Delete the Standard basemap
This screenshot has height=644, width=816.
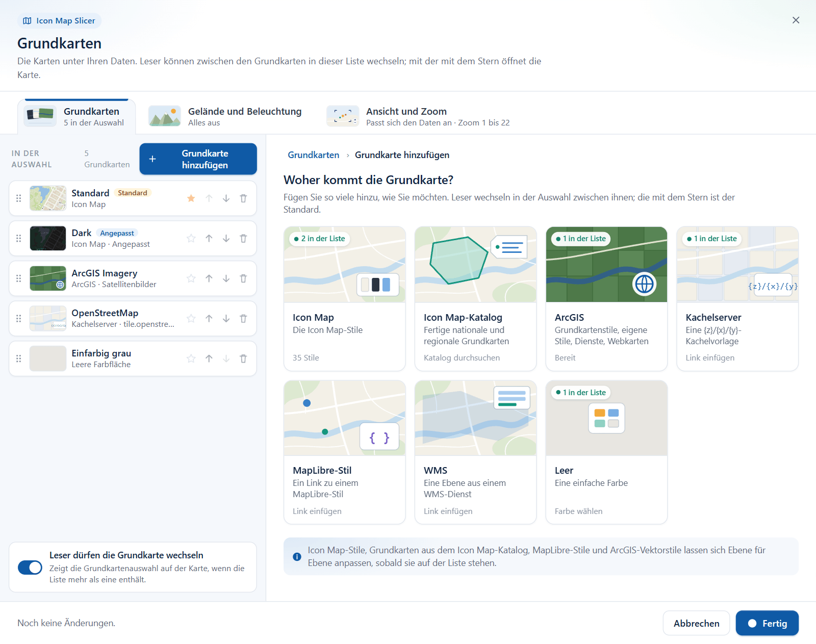tap(243, 198)
